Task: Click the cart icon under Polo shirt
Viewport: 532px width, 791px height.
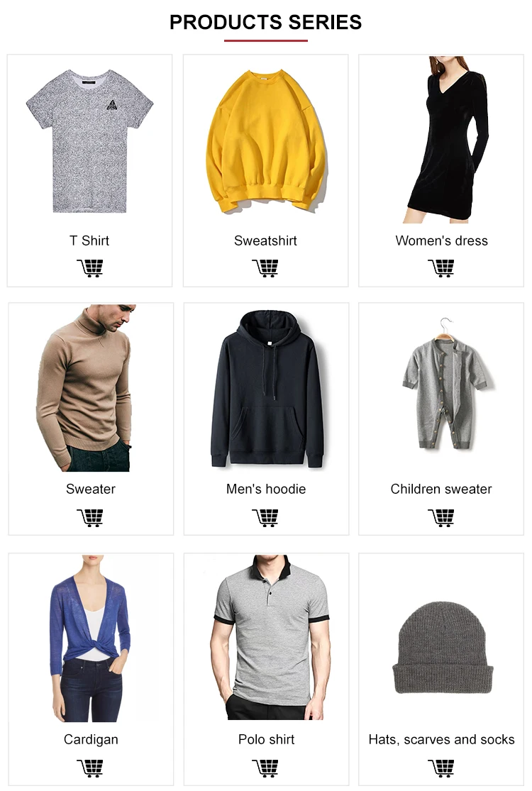Action: point(265,768)
